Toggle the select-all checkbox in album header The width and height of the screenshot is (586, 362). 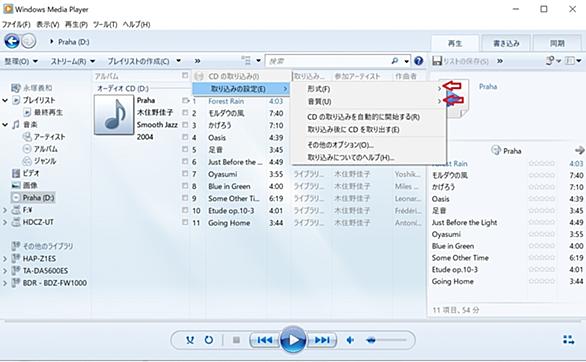pyautogui.click(x=185, y=76)
